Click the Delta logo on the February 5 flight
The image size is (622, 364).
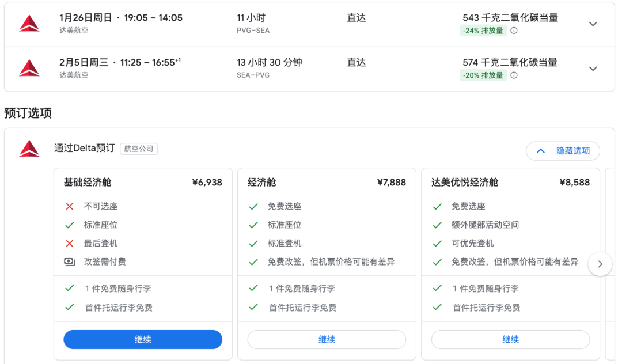pos(29,68)
